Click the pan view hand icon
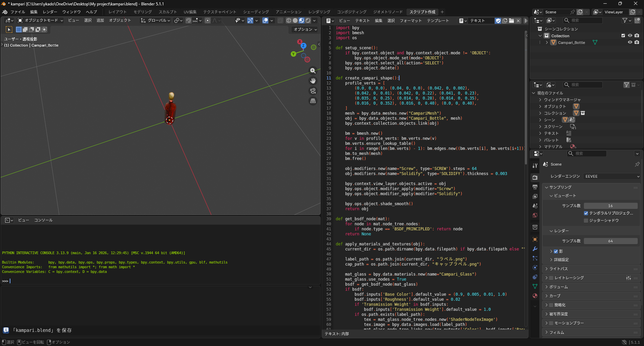Image resolution: width=644 pixels, height=346 pixels. coord(313,81)
